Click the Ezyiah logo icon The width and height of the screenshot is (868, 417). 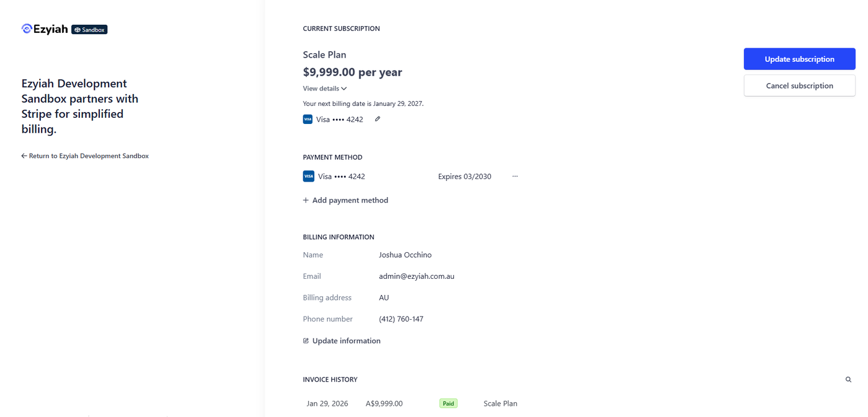tap(27, 29)
